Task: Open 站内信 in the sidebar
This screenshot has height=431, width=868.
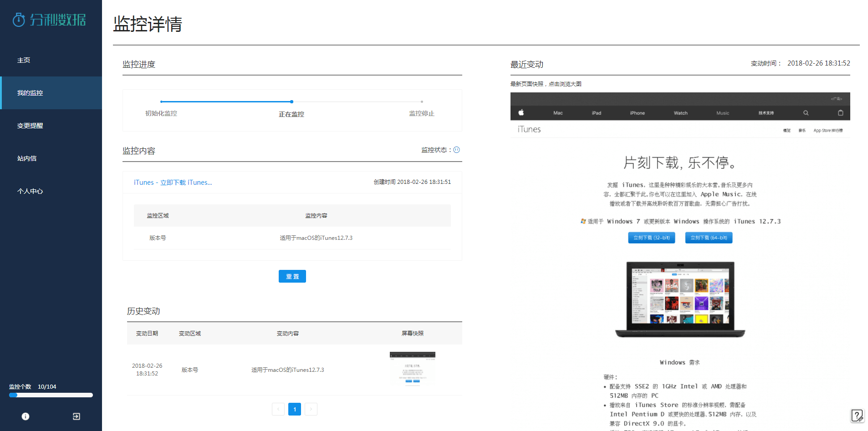Action: tap(51, 158)
